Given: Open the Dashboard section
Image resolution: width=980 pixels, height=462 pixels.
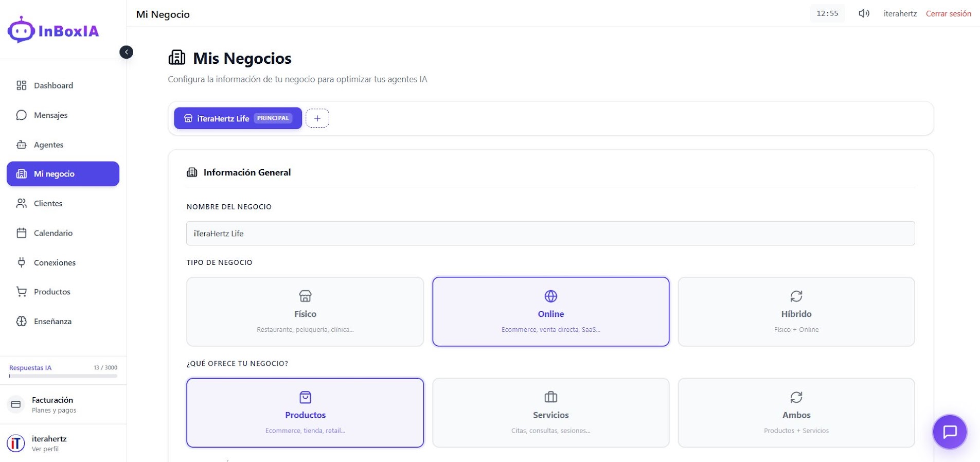Looking at the screenshot, I should 53,85.
